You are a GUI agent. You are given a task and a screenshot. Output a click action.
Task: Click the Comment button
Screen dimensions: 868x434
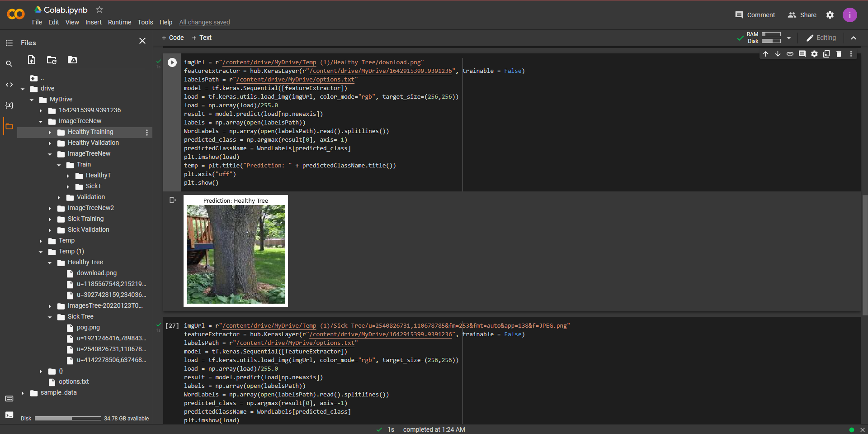[755, 15]
